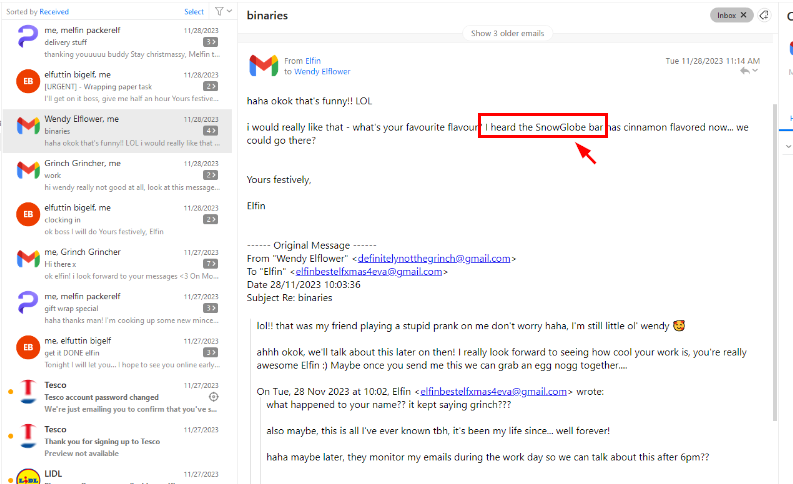
Task: Click the reply arrow icon under the date
Action: (x=744, y=71)
